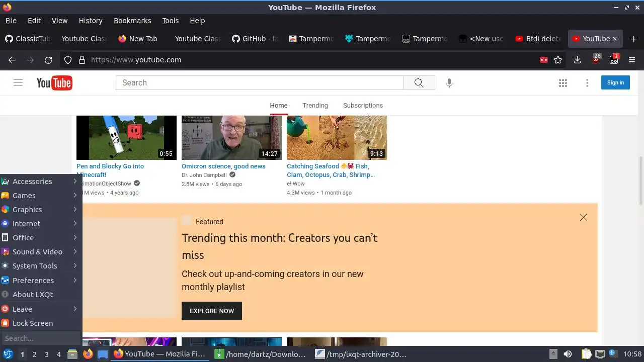Switch to the Bfdi delete browser tab

pos(538,39)
